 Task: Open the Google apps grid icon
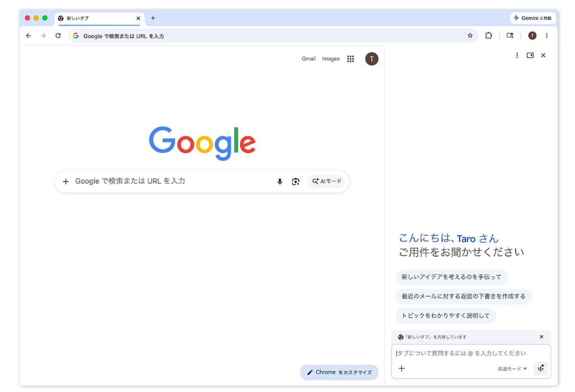pyautogui.click(x=350, y=58)
